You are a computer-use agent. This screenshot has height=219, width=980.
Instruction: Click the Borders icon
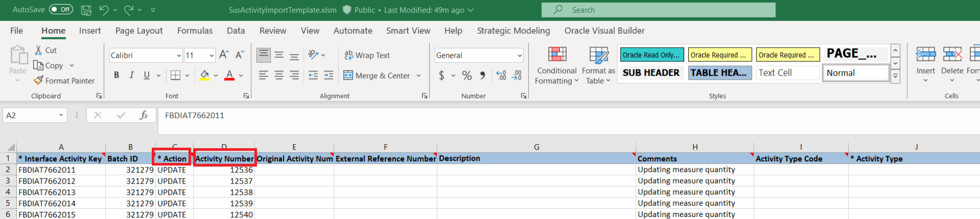[x=175, y=75]
